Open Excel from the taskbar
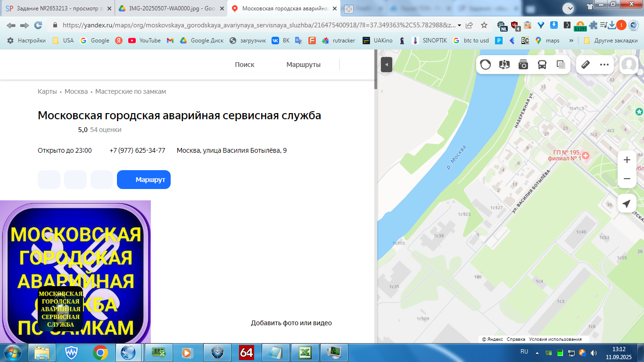 pyautogui.click(x=305, y=353)
